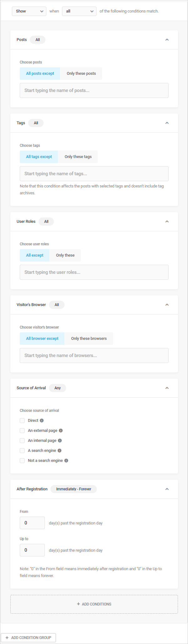Check the Direct source checkbox
Image resolution: width=188 pixels, height=644 pixels.
click(x=22, y=421)
